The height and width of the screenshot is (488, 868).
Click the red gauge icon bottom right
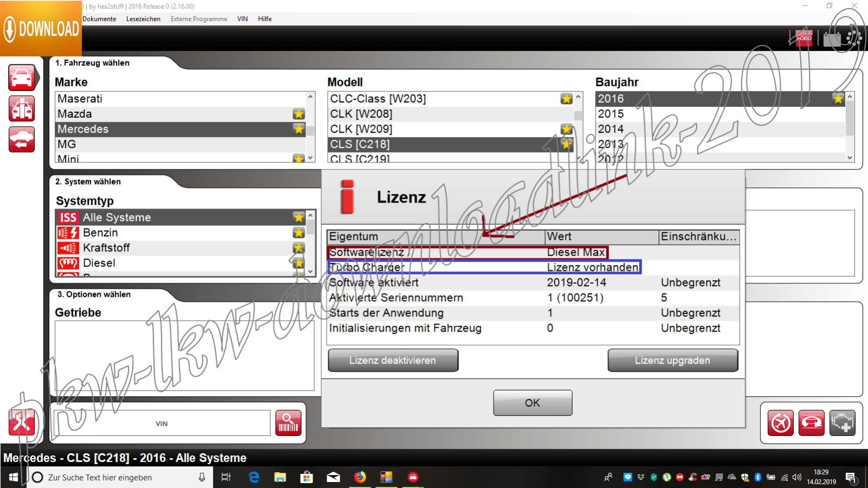click(781, 423)
